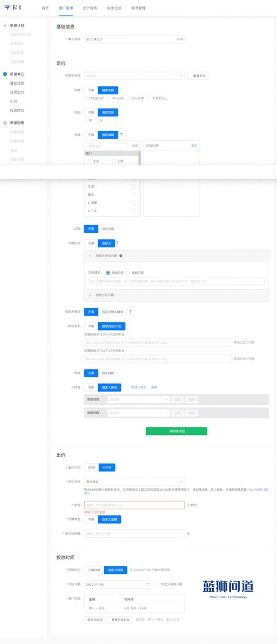This screenshot has height=644, width=277.
Task: Check the 18~24岁 age checkbox
Action: pyautogui.click(x=109, y=98)
